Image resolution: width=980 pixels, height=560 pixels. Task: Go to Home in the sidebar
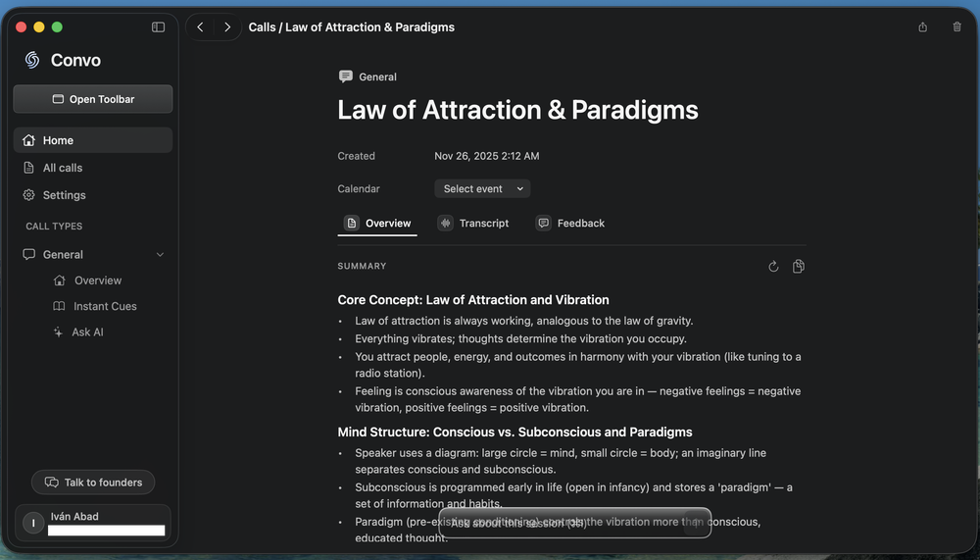click(93, 140)
